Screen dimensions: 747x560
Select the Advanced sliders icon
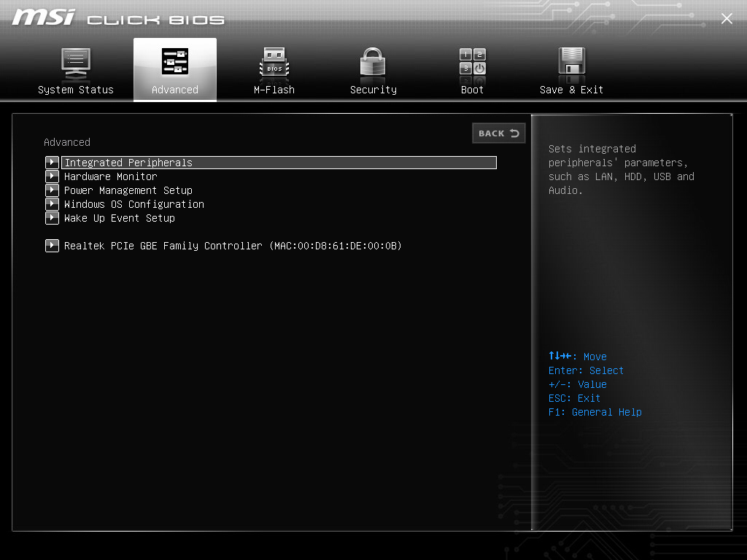click(175, 61)
